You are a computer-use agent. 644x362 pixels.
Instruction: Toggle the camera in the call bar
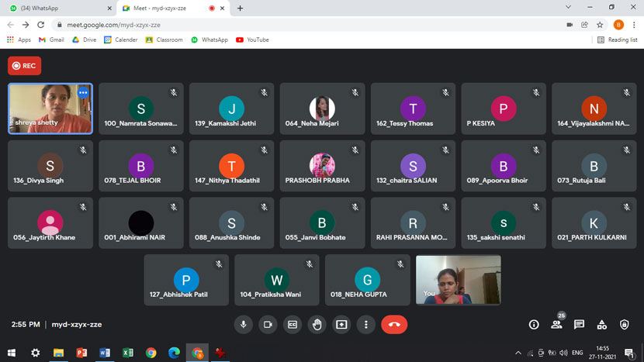tap(268, 325)
